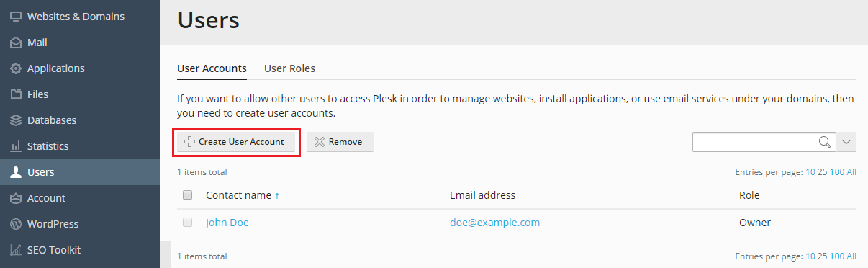
Task: Open the WordPress logo icon
Action: point(15,224)
